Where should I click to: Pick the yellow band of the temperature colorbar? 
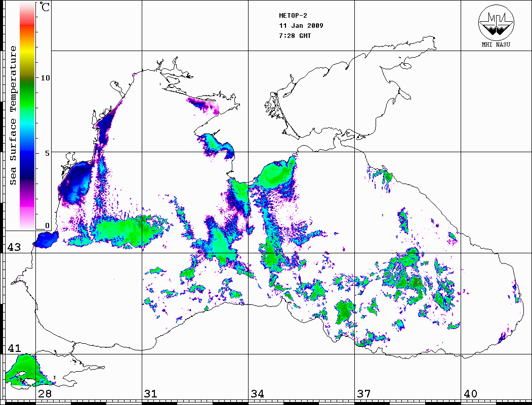(x=27, y=52)
